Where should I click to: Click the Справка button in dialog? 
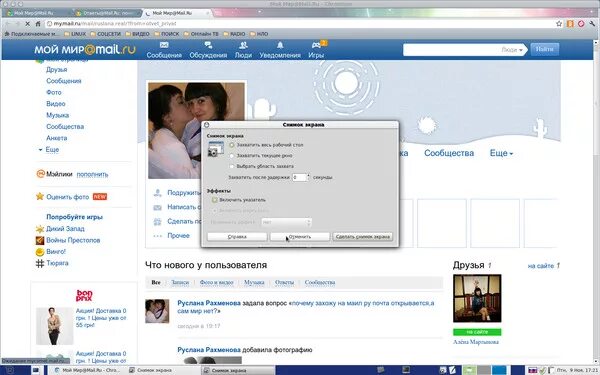tap(237, 237)
